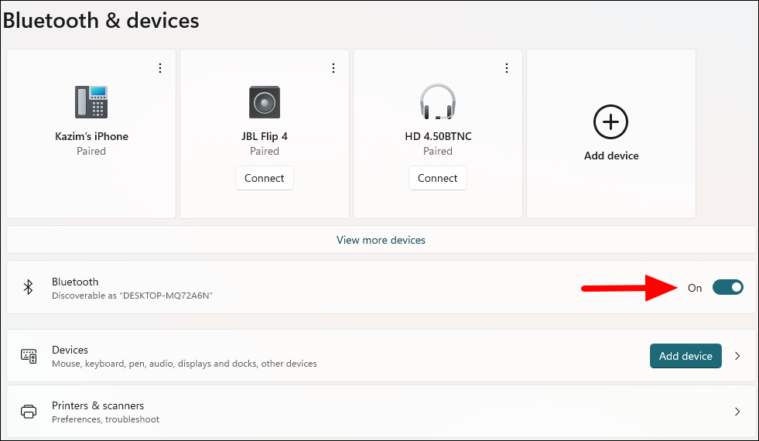This screenshot has width=759, height=441.
Task: Expand Printers & scanners chevron arrow
Action: pyautogui.click(x=737, y=411)
